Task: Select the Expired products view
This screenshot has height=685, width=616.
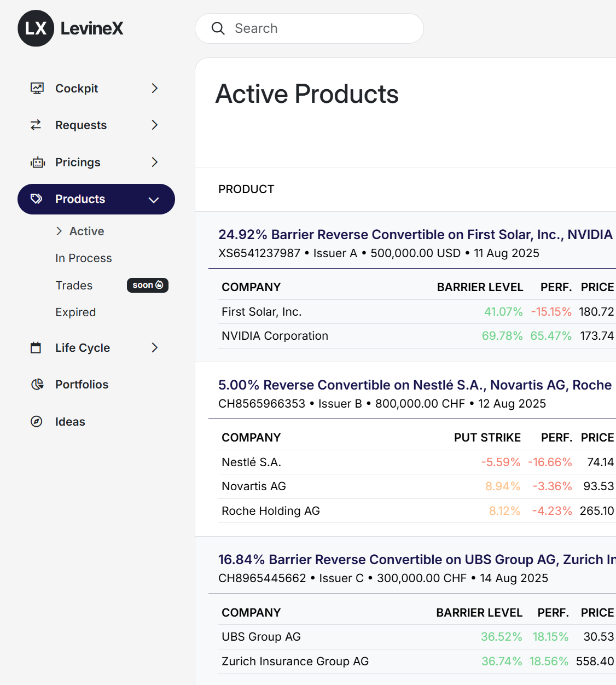Action: [x=75, y=312]
